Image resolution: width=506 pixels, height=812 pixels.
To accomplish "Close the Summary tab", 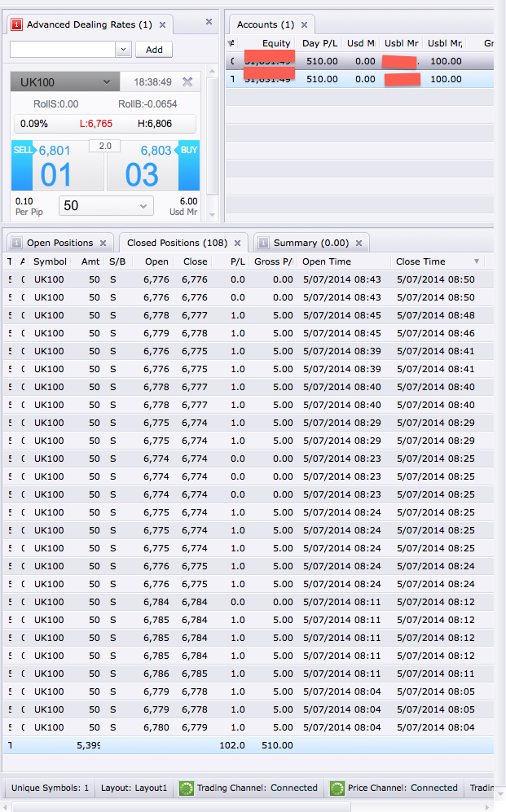I will pos(359,243).
